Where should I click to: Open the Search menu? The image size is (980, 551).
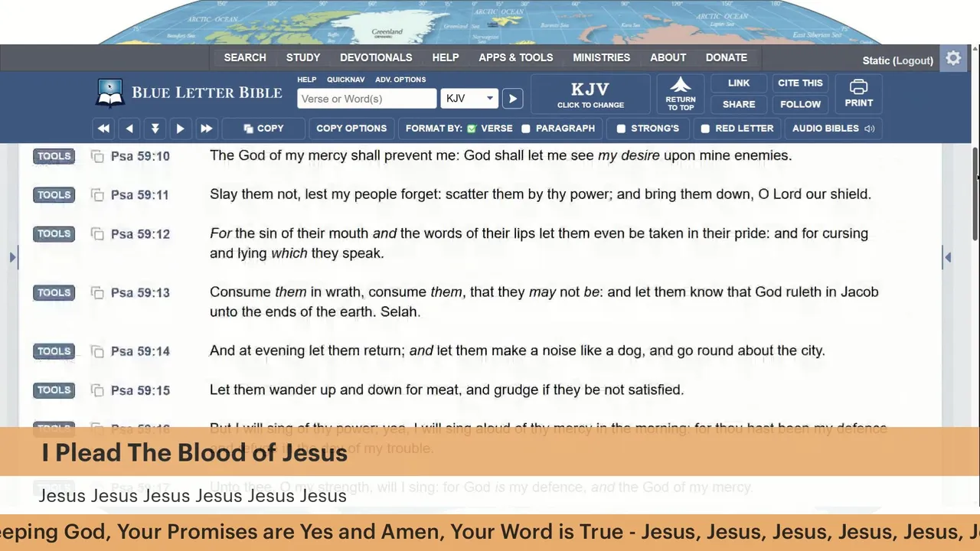pyautogui.click(x=245, y=57)
